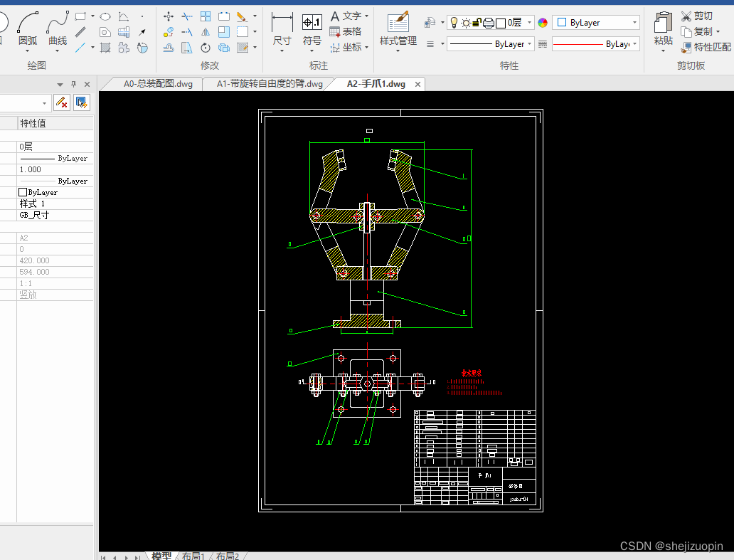Viewport: 734px width, 560px height.
Task: Pick the Extend line tool
Action: point(187,32)
